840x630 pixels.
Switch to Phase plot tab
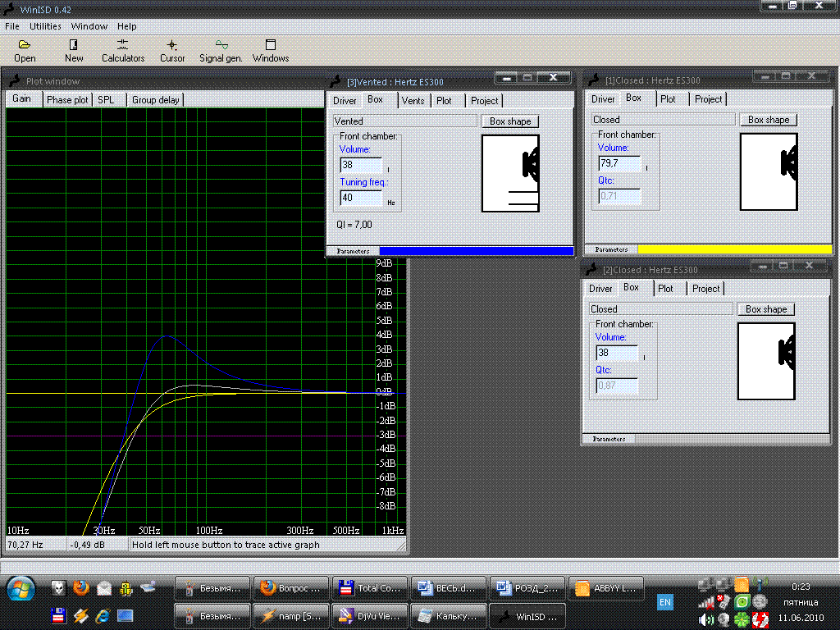point(67,100)
